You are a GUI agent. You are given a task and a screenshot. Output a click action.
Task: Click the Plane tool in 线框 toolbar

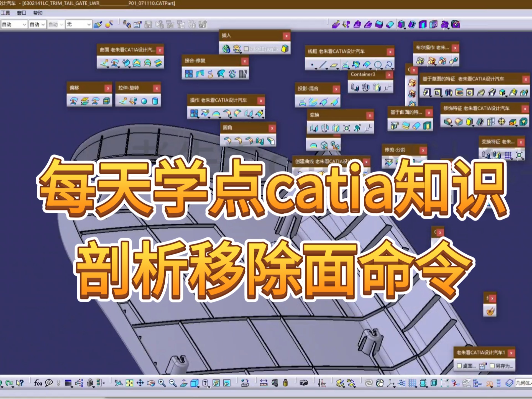pyautogui.click(x=334, y=65)
